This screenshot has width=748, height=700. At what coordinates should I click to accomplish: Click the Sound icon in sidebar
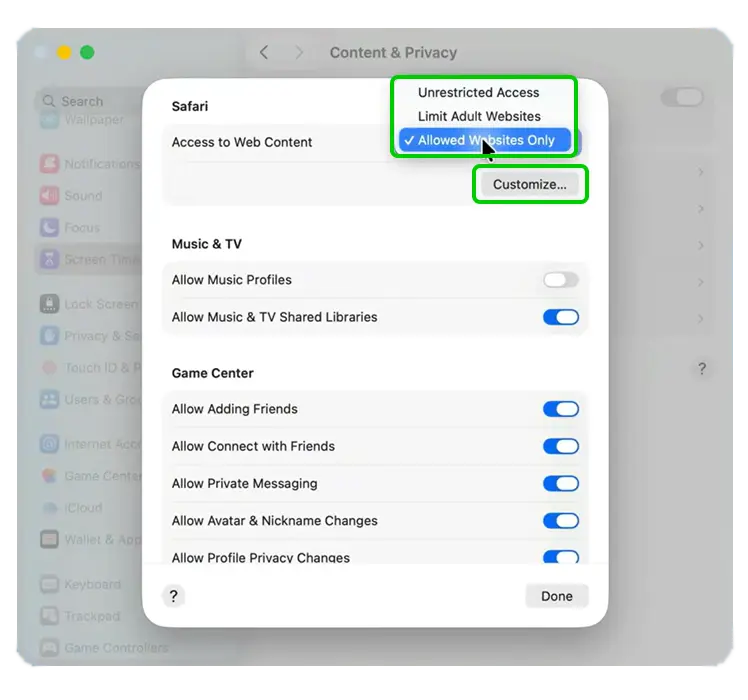49,196
